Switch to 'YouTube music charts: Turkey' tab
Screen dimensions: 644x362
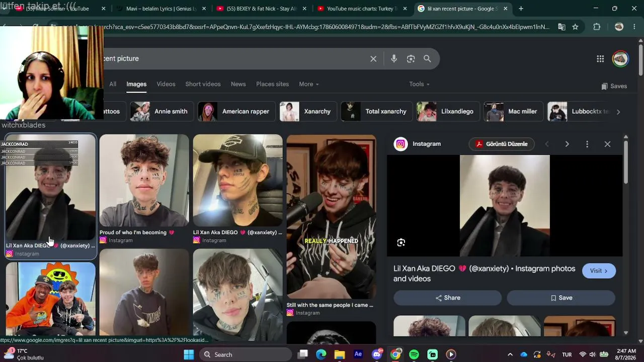[x=362, y=9]
